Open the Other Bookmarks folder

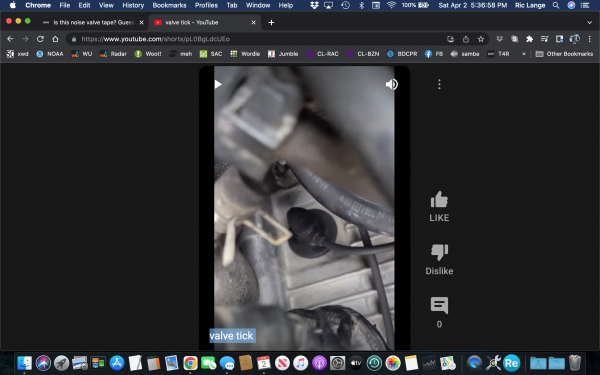564,54
